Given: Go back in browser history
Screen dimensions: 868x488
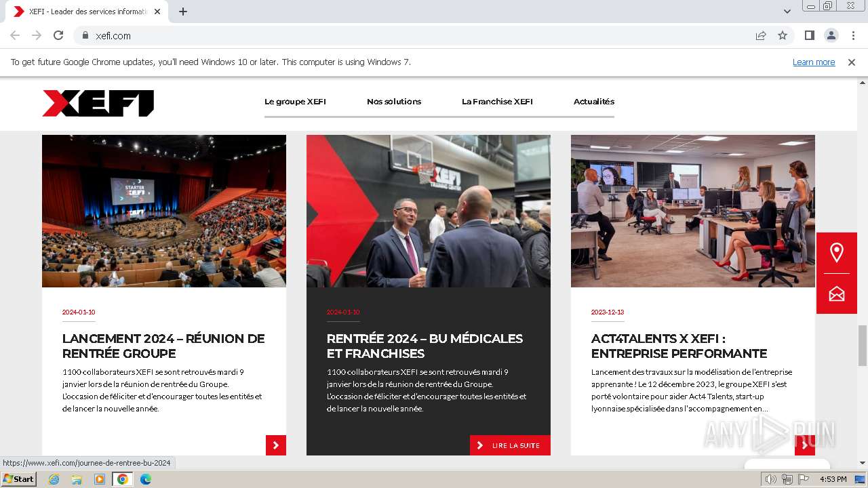Looking at the screenshot, I should pos(15,35).
